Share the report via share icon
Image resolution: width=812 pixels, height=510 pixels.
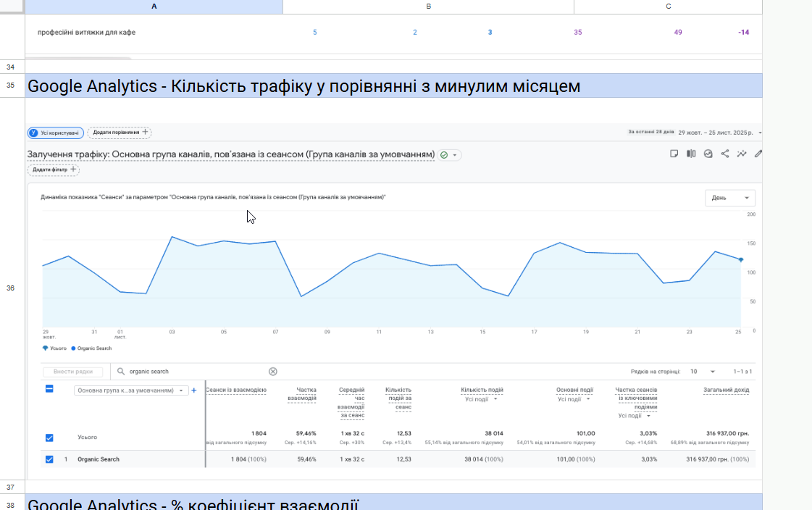coord(725,154)
